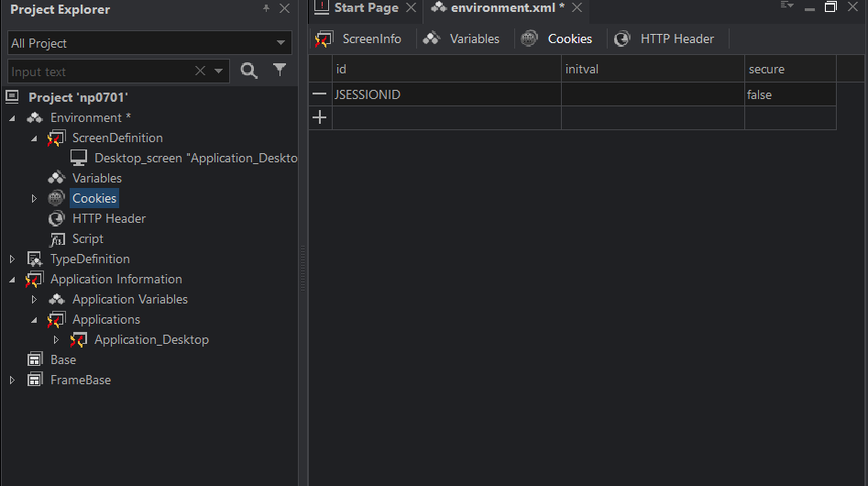The image size is (868, 486).
Task: Close the Start Page tab
Action: tap(411, 7)
